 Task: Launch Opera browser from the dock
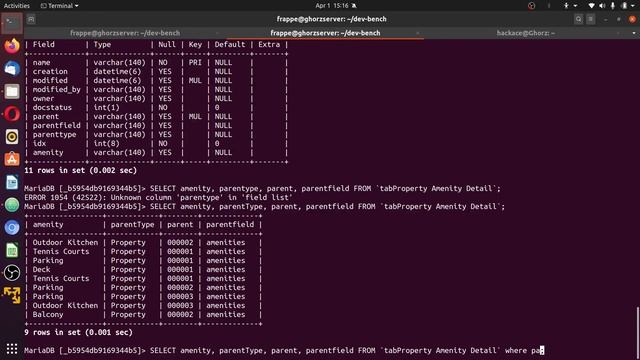tap(12, 114)
